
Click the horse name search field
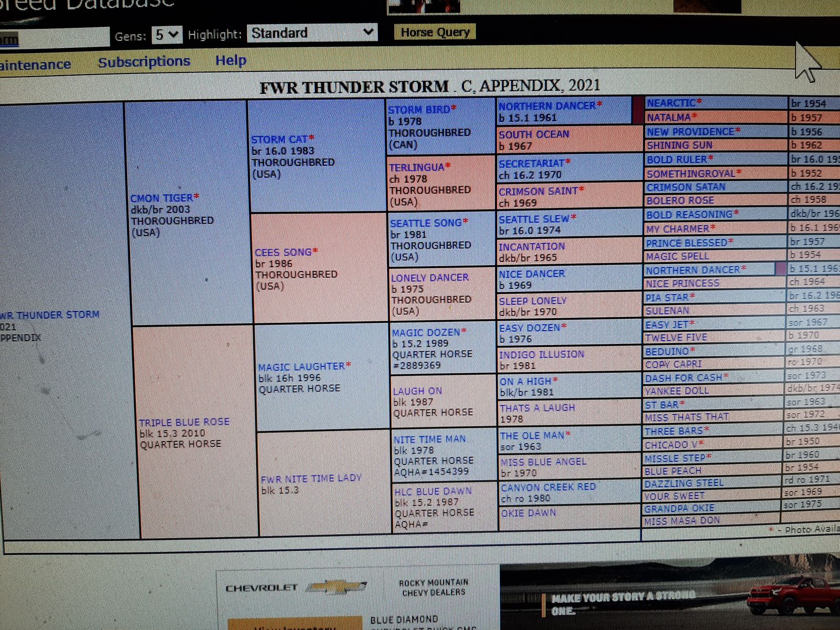pyautogui.click(x=52, y=38)
